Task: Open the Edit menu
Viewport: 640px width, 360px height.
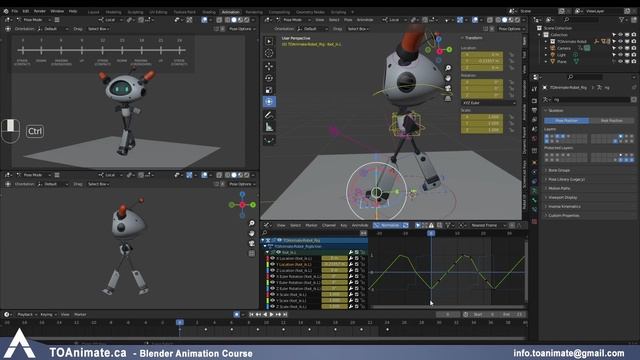Action: tap(26, 11)
